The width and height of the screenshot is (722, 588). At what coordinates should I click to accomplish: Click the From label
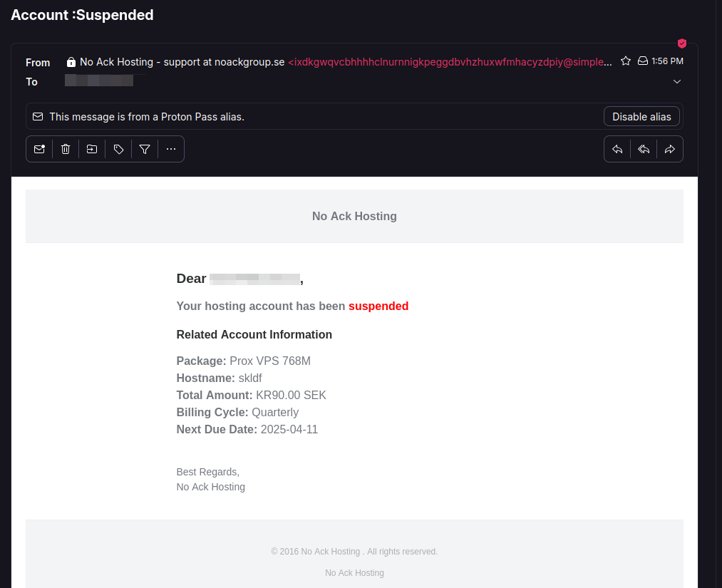(x=38, y=62)
